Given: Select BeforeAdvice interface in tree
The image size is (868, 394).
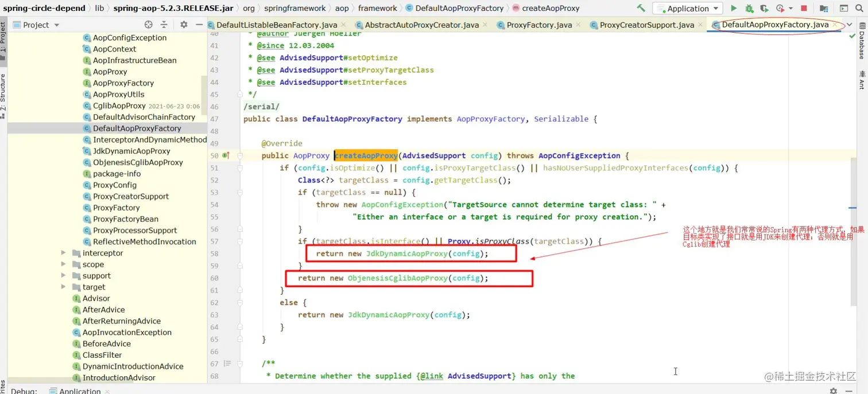Looking at the screenshot, I should point(106,344).
